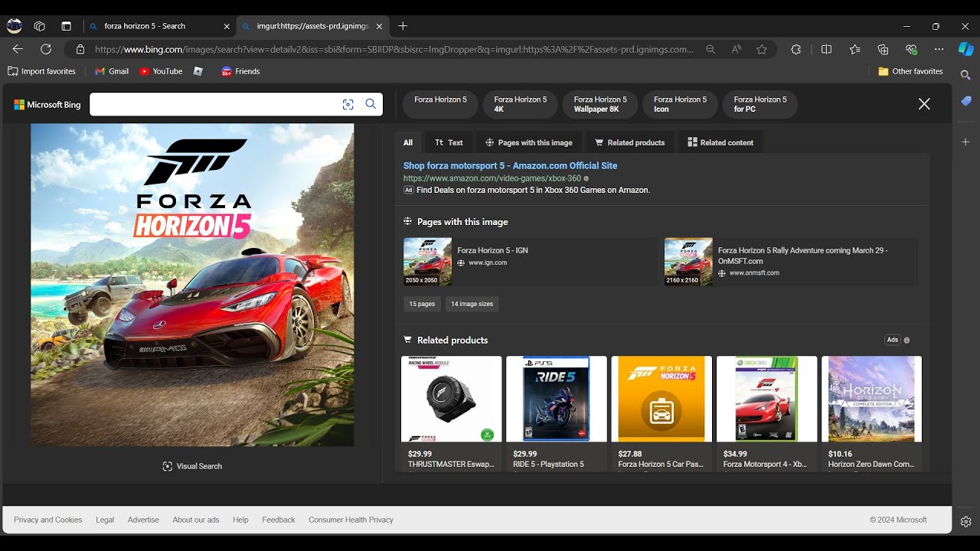Select 'Forza Horizon 5 Wallpaper 8K' chip

click(600, 104)
